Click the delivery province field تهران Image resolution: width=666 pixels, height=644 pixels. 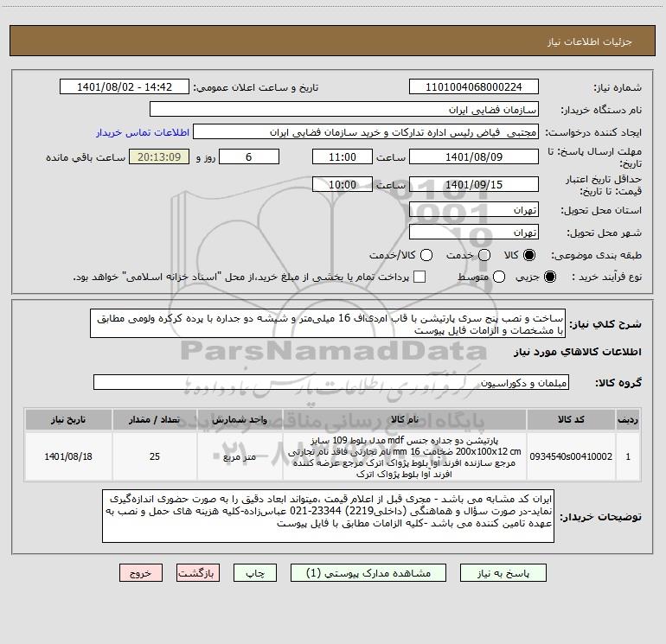coord(474,209)
